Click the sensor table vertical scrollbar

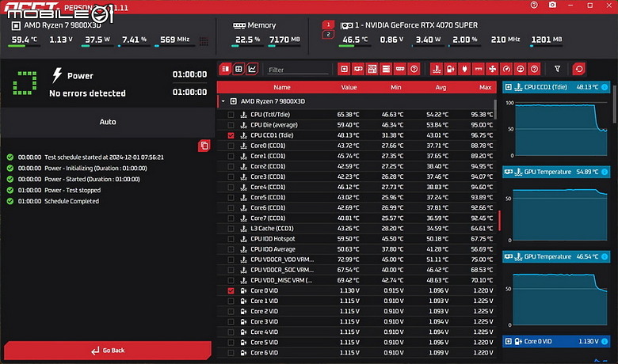click(x=495, y=109)
